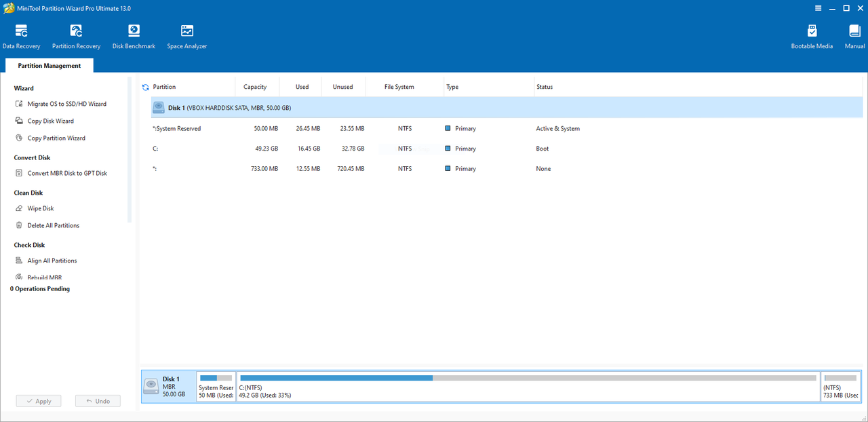Click the Status column header
Image resolution: width=868 pixels, height=422 pixels.
pyautogui.click(x=545, y=87)
